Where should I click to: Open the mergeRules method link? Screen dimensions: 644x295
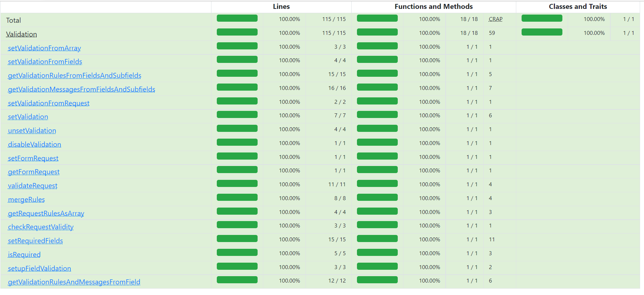pos(26,200)
